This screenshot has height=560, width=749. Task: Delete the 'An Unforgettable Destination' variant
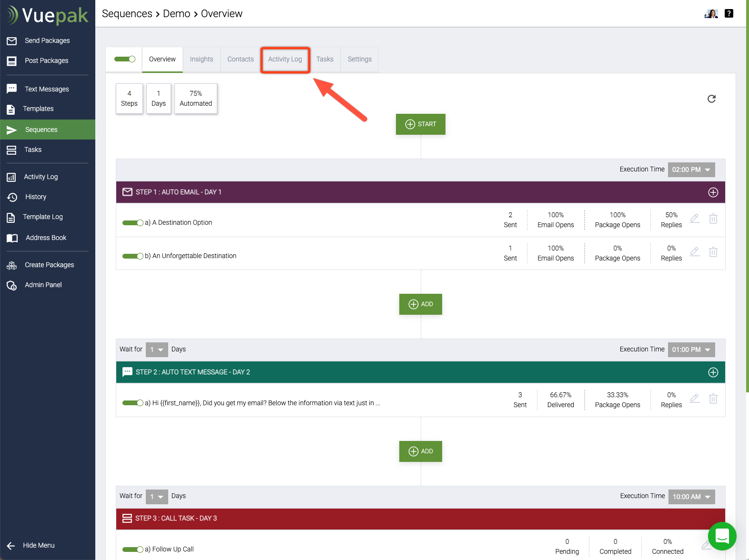[713, 252]
